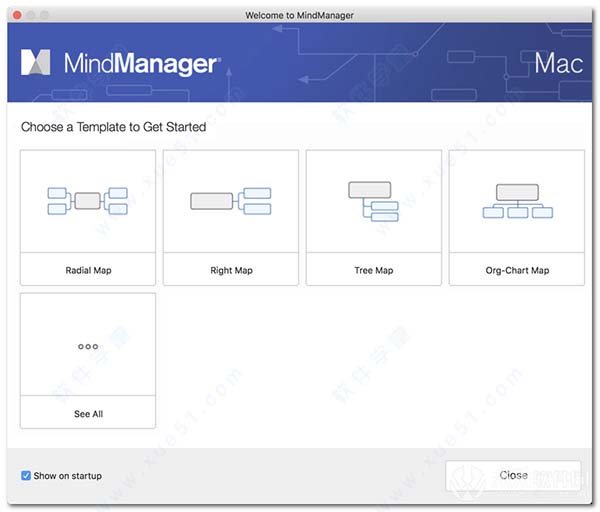Open See All templates via three dots

tap(88, 346)
